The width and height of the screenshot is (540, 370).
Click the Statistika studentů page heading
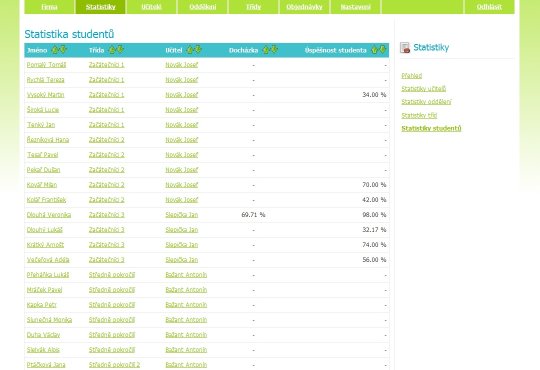click(69, 34)
